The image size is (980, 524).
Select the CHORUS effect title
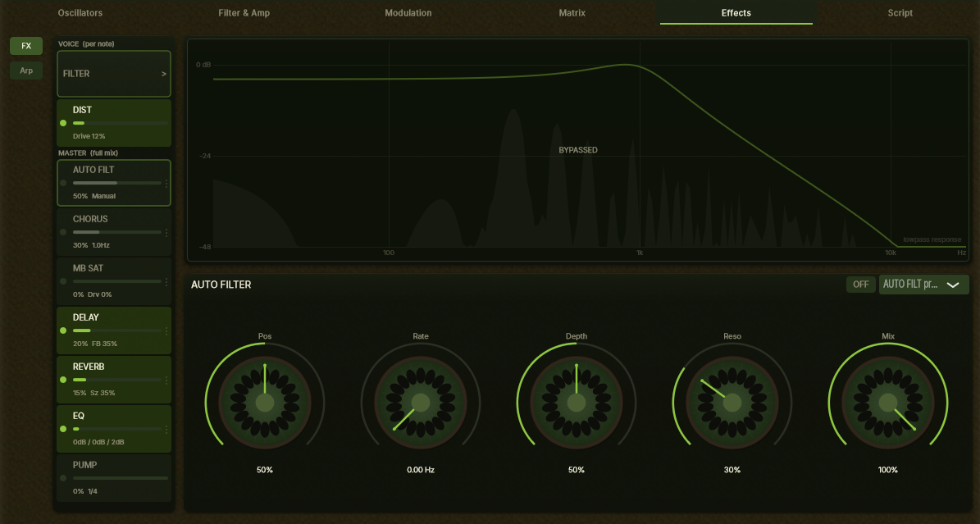[x=90, y=220]
